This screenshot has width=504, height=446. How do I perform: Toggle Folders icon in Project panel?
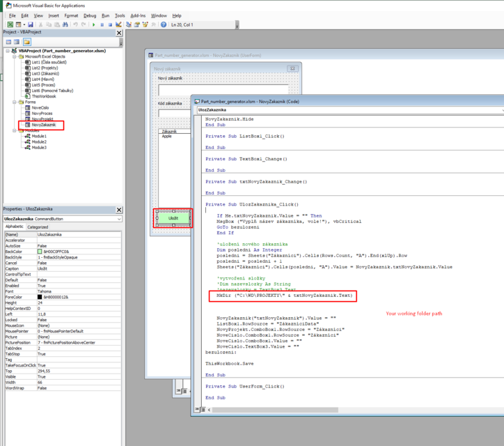26,42
